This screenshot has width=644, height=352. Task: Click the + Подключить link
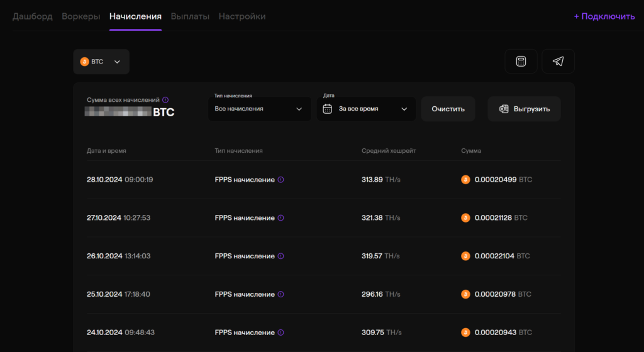coord(604,16)
